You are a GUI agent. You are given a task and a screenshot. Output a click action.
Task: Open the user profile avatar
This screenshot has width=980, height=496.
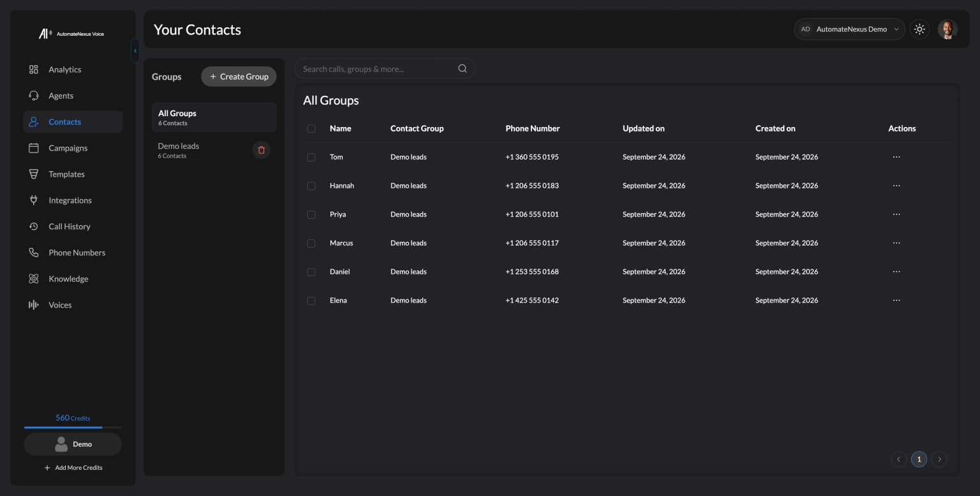coord(947,29)
